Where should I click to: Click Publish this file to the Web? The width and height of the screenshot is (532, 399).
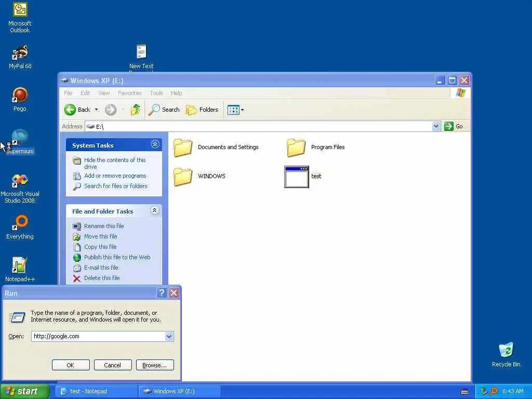click(117, 257)
